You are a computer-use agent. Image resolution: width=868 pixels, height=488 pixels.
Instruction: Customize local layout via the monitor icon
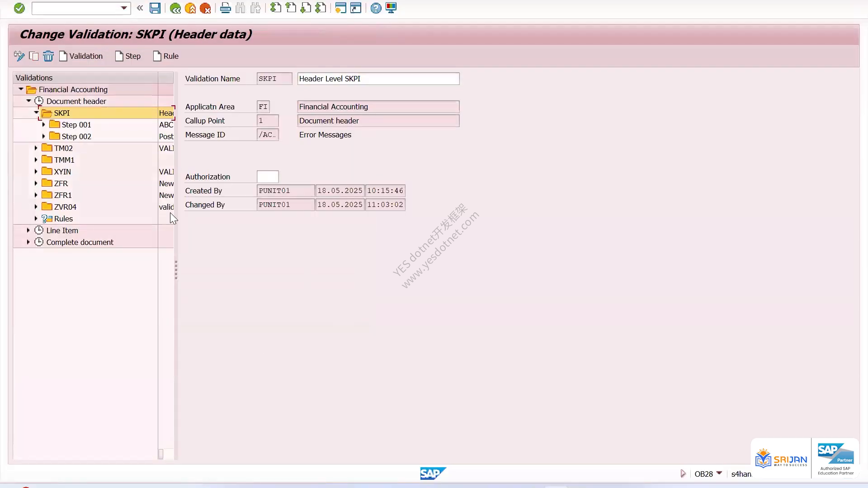pyautogui.click(x=391, y=8)
